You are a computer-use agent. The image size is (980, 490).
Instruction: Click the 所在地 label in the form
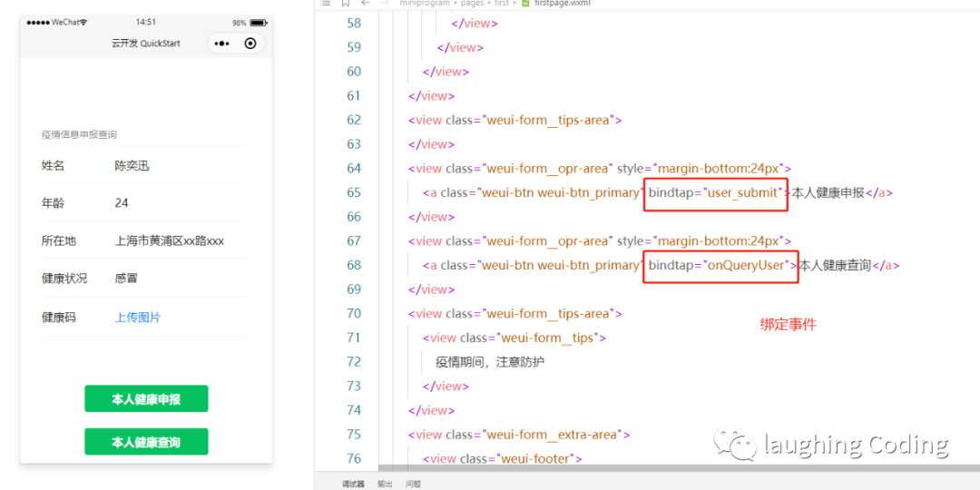click(x=59, y=240)
